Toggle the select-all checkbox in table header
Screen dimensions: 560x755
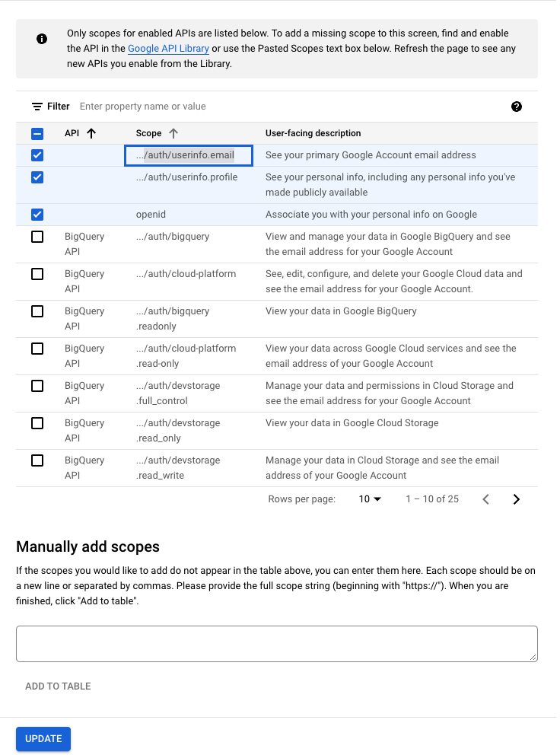(37, 133)
